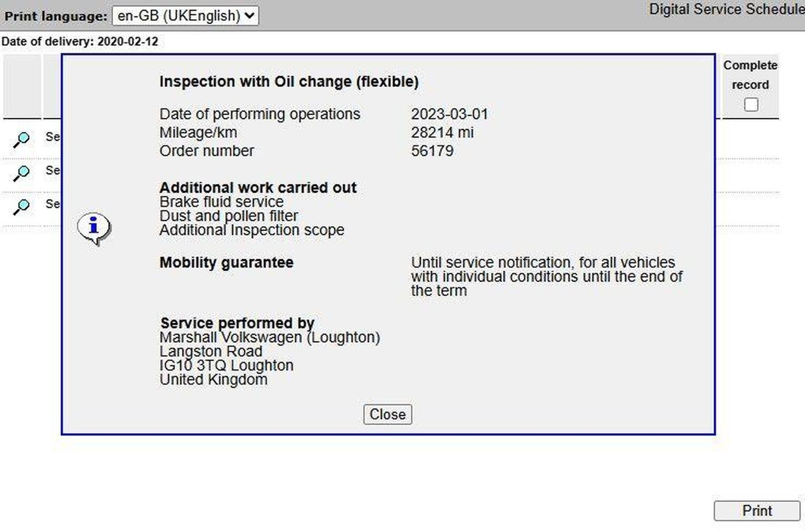
Task: Open the first service record magnifier icon
Action: (21, 139)
